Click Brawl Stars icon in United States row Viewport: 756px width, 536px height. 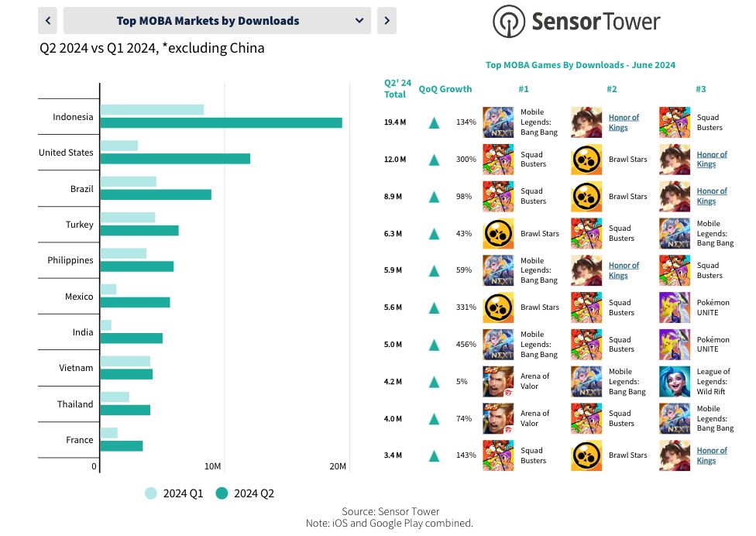(x=586, y=160)
